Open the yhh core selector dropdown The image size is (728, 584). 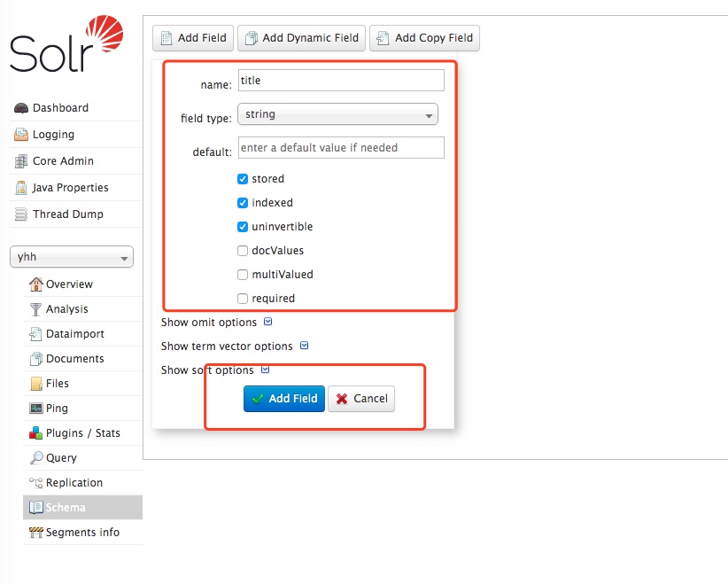coord(71,257)
